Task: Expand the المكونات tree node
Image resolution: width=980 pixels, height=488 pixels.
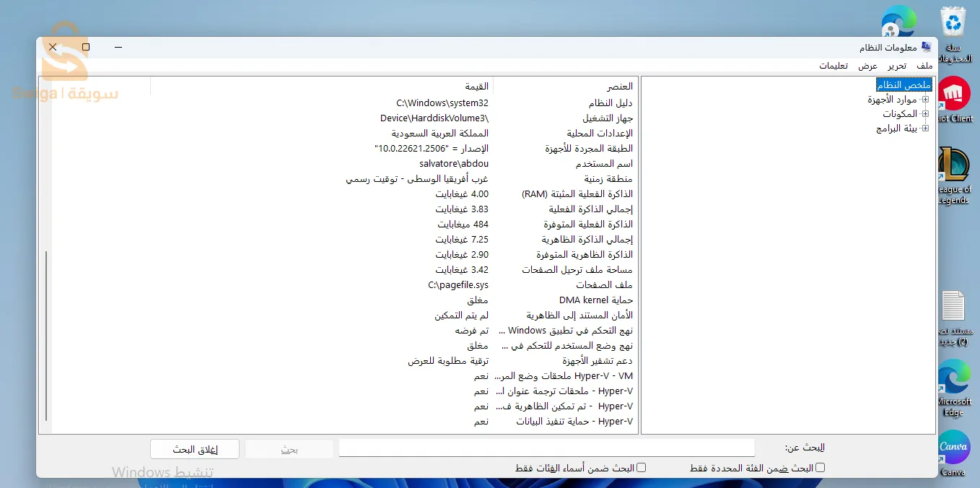Action: [x=925, y=114]
